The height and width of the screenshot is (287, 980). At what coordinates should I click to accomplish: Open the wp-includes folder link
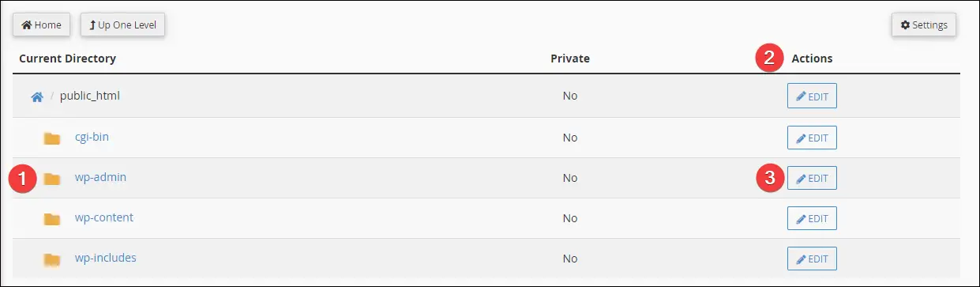point(105,258)
